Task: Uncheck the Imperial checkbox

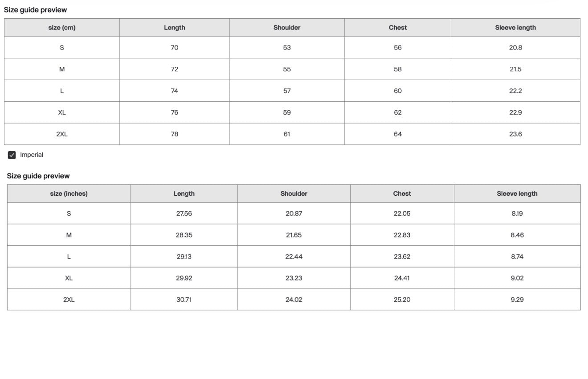Action: 12,155
